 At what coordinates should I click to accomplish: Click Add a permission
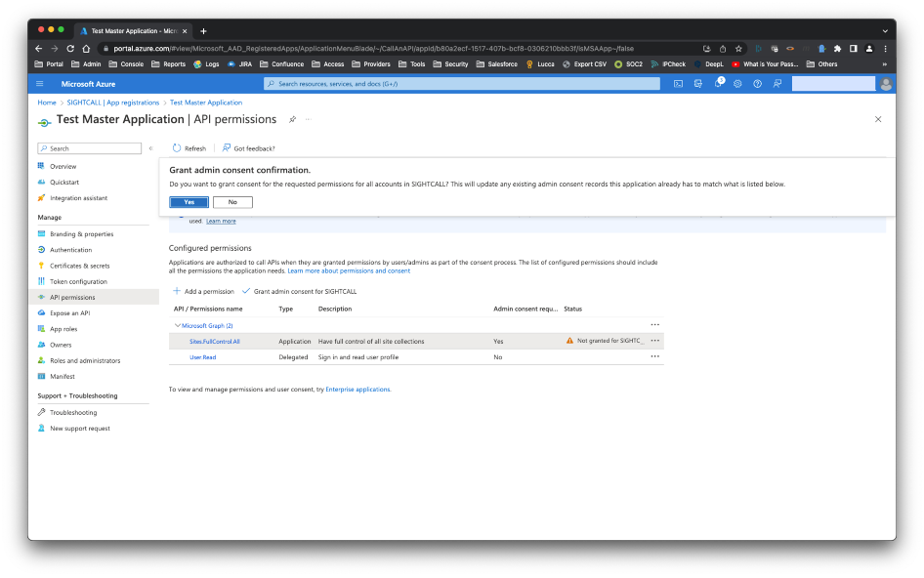pyautogui.click(x=203, y=291)
